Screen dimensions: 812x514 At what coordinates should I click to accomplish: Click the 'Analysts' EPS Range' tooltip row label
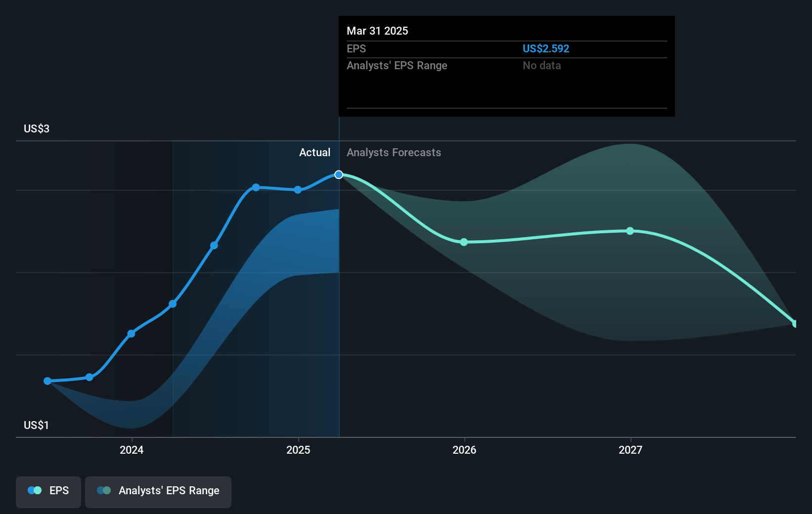click(x=397, y=65)
